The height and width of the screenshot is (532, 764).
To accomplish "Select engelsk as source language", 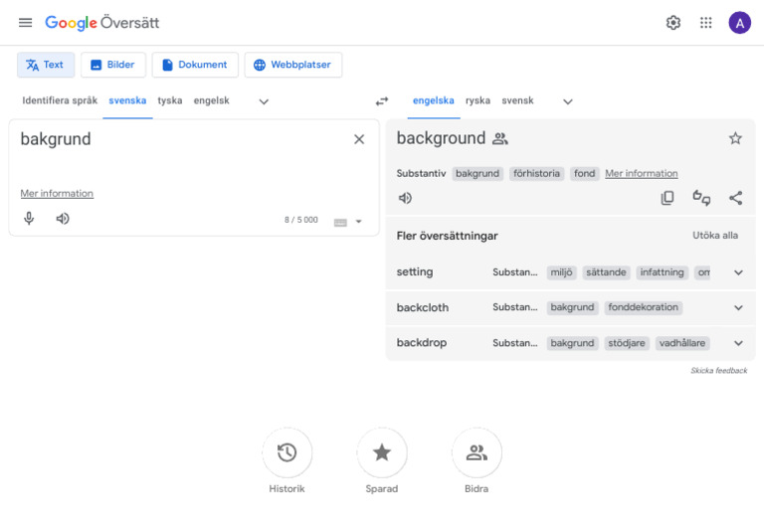I will pyautogui.click(x=212, y=100).
